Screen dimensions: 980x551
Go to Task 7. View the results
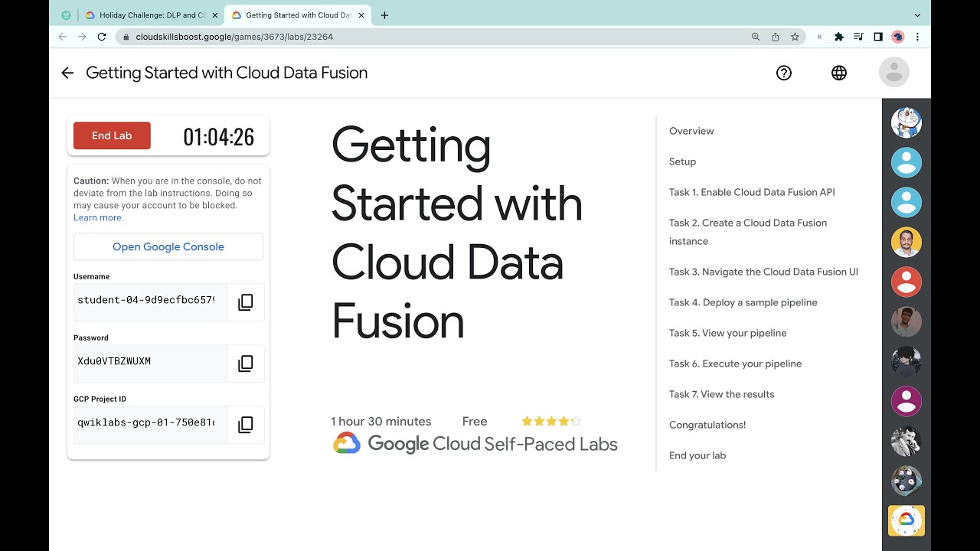point(721,394)
